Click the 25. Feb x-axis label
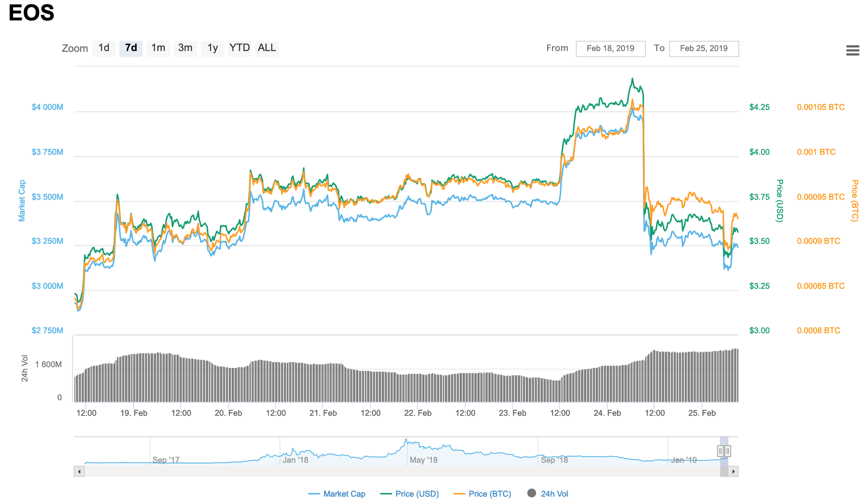Screen dimensions: 867x504 click(702, 413)
